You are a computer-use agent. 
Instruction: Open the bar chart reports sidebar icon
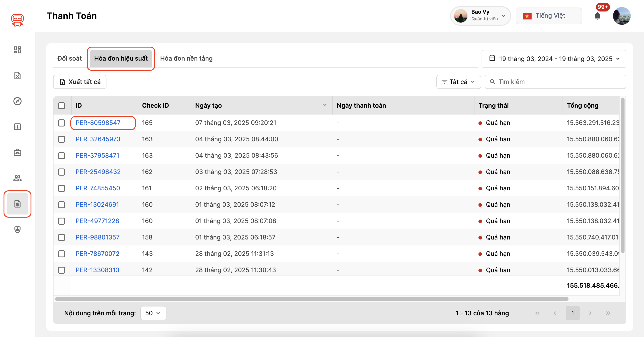coord(17,127)
